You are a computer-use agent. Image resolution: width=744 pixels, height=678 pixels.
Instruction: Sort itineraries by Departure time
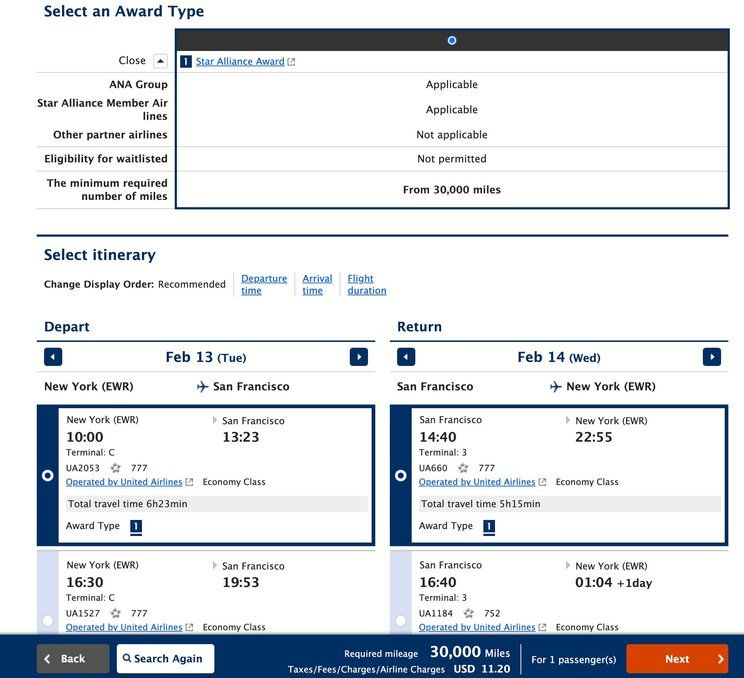click(264, 285)
